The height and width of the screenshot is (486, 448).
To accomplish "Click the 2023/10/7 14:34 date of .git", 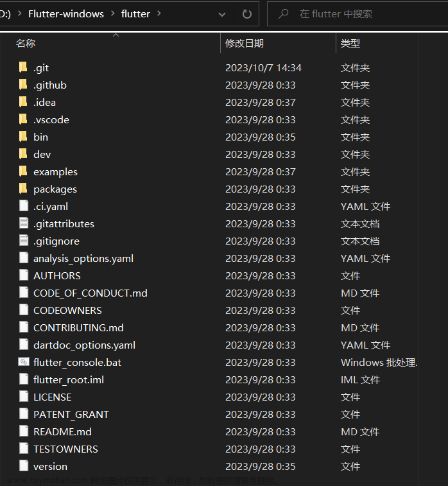I will (263, 68).
